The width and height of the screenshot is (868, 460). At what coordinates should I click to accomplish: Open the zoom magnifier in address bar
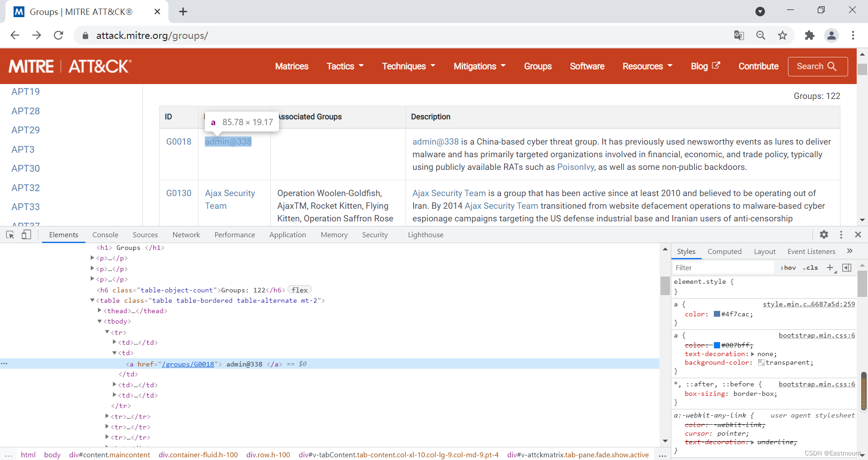[761, 35]
